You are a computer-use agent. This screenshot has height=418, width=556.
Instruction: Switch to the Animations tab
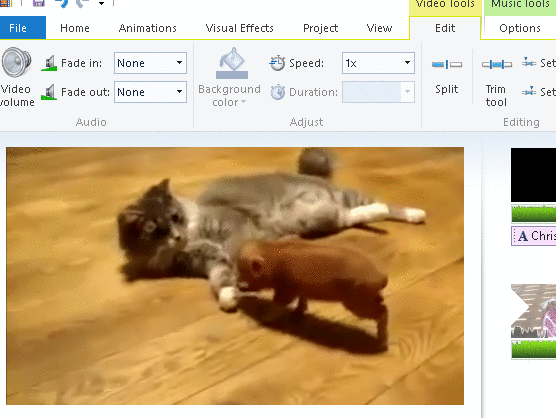148,28
